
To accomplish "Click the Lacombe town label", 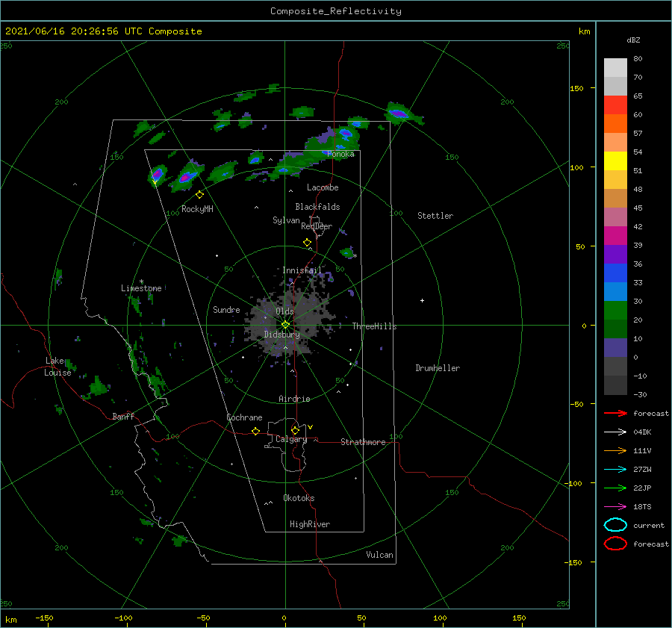I will pyautogui.click(x=323, y=187).
